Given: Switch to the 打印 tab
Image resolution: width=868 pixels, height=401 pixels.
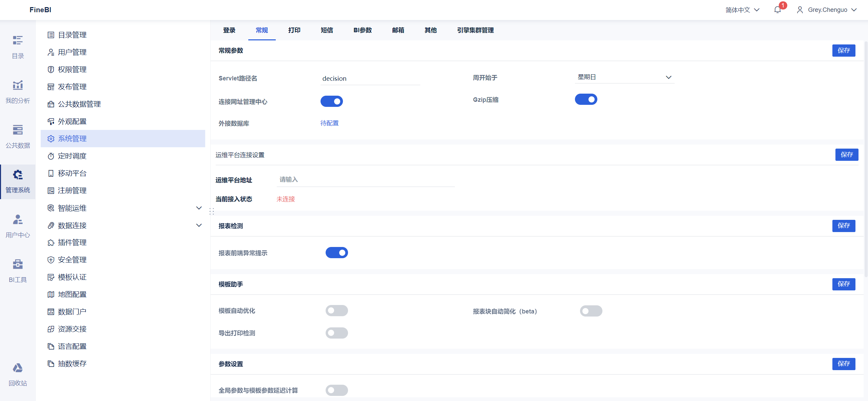Looking at the screenshot, I should coord(294,30).
